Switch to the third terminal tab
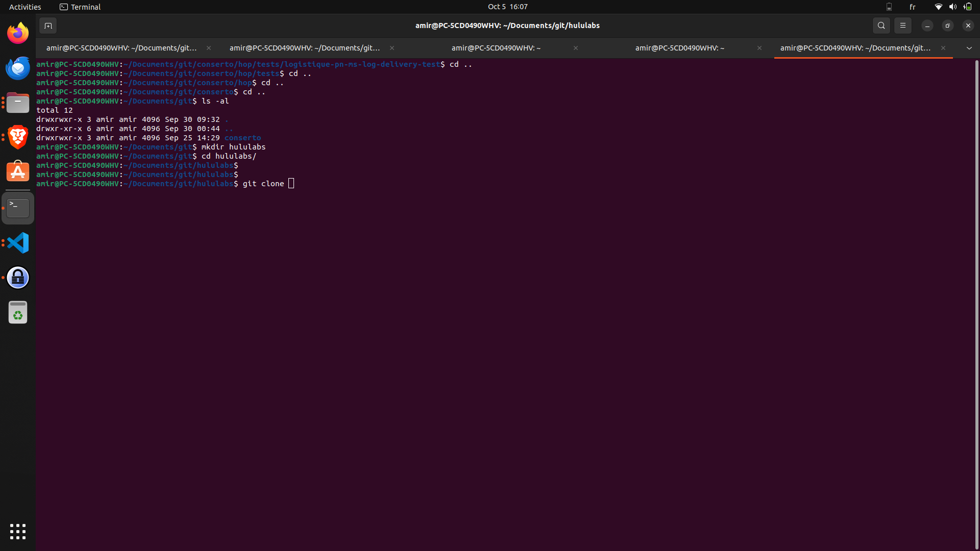Viewport: 980px width, 551px height. click(495, 48)
